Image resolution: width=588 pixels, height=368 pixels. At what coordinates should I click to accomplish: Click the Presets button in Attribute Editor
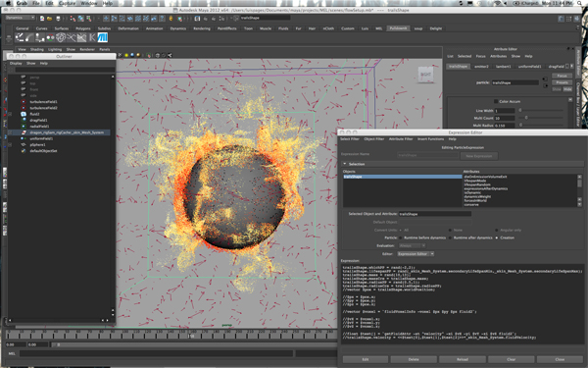click(562, 82)
